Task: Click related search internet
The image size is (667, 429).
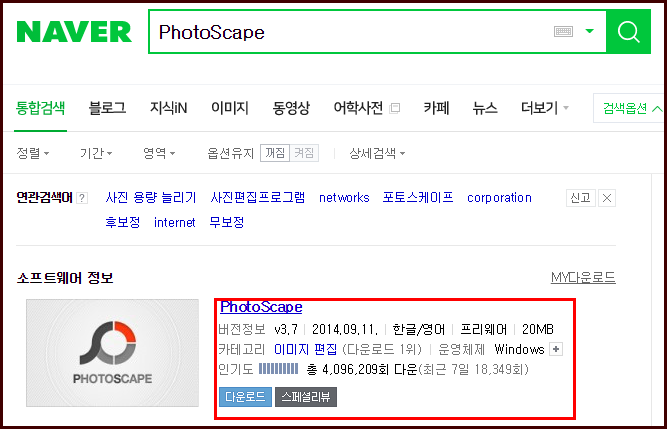Action: pos(174,222)
